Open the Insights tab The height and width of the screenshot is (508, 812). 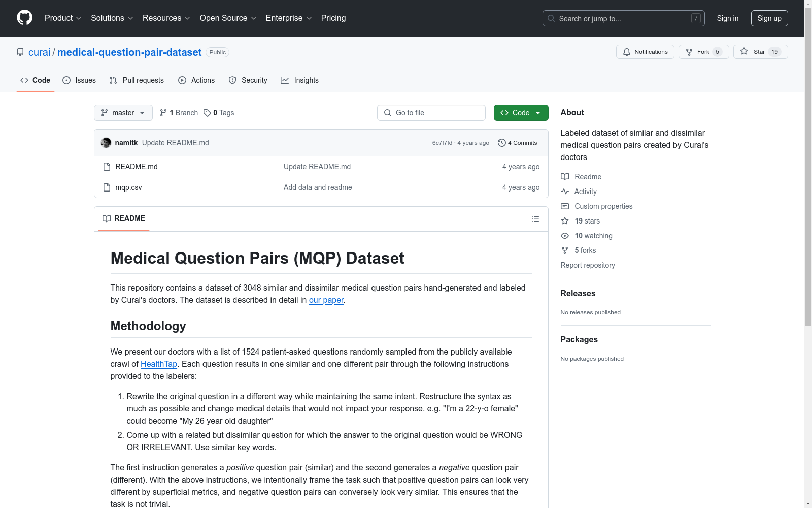(x=299, y=80)
